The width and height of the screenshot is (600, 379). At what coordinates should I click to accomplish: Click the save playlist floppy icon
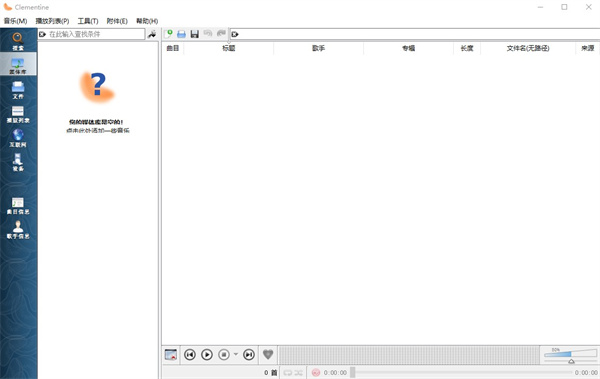click(x=195, y=34)
